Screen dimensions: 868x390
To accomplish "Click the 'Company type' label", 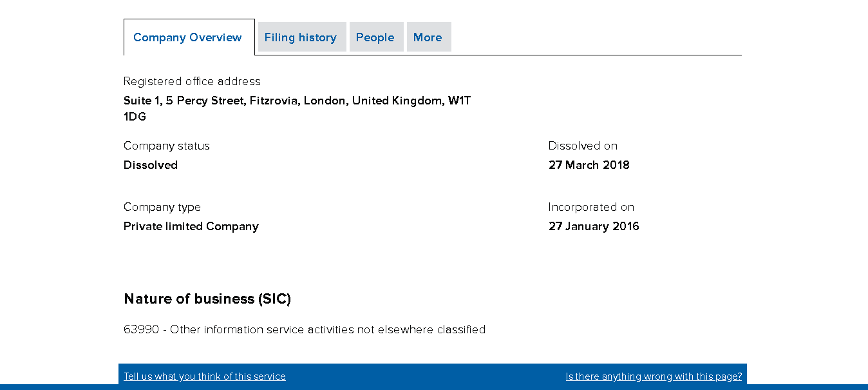I will pos(162,207).
